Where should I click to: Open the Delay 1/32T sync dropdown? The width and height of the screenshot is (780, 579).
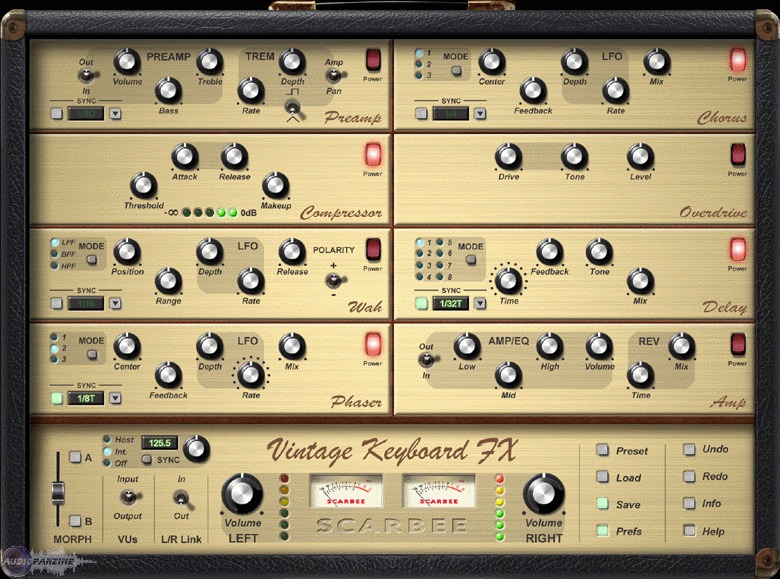[x=480, y=303]
